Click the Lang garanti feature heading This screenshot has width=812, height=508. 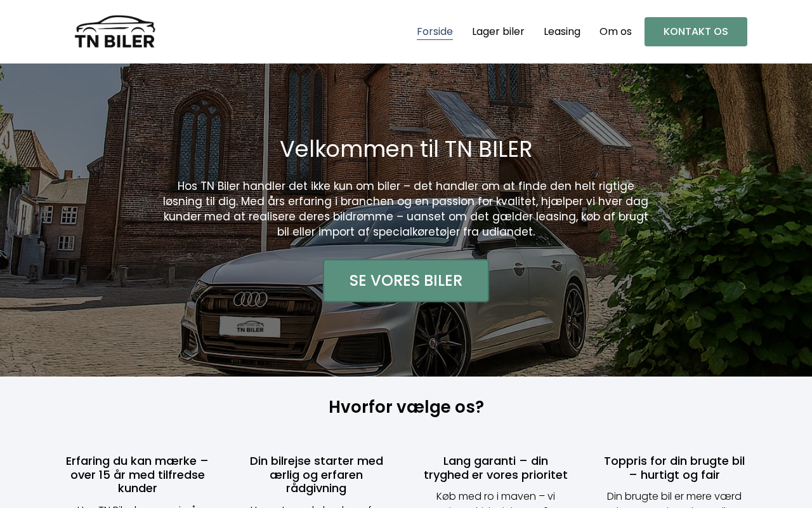(495, 468)
